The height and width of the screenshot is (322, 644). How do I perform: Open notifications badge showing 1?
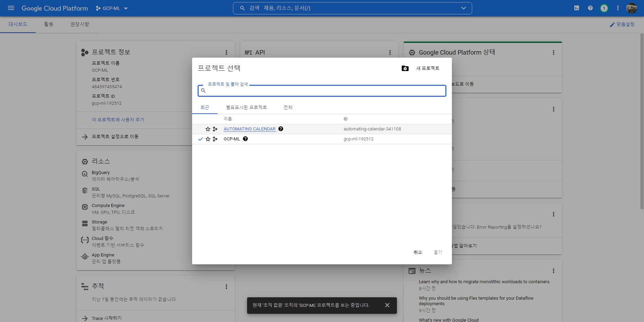coord(604,8)
